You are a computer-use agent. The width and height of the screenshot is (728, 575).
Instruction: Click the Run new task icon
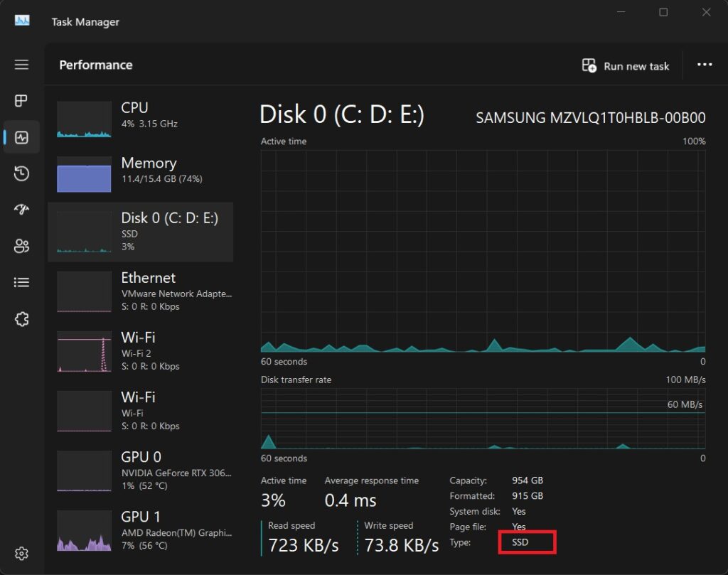(x=589, y=65)
